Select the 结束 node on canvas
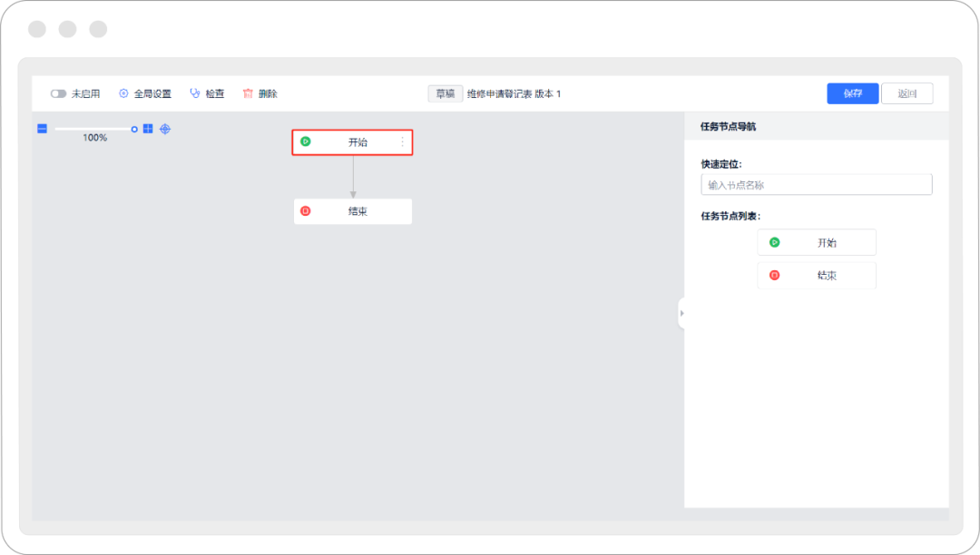The width and height of the screenshot is (980, 555). 357,211
